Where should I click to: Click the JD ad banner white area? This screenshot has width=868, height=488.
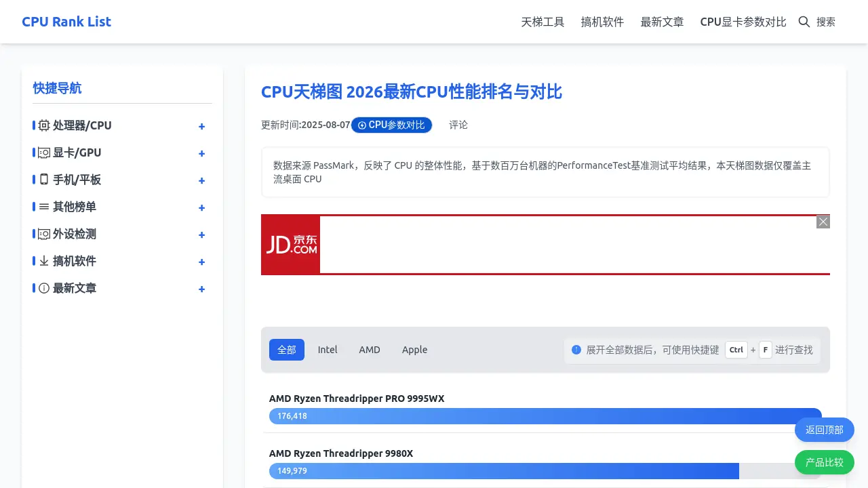tap(575, 245)
